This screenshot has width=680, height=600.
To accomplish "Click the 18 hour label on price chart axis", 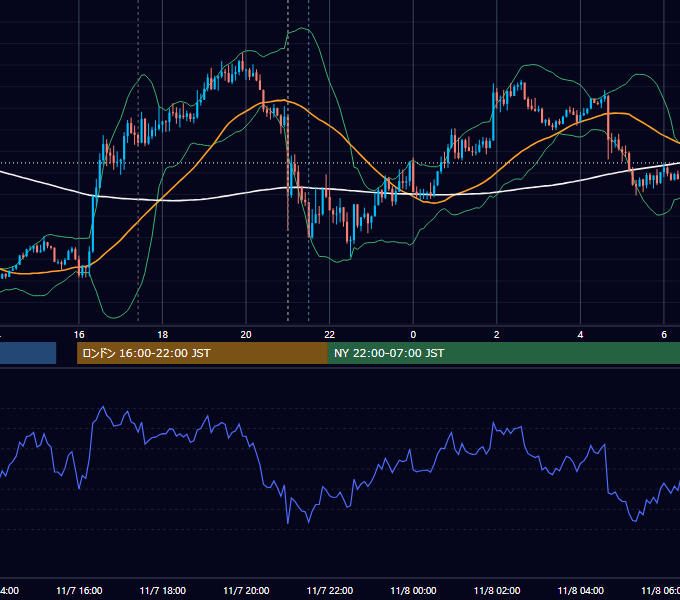I will click(x=162, y=335).
